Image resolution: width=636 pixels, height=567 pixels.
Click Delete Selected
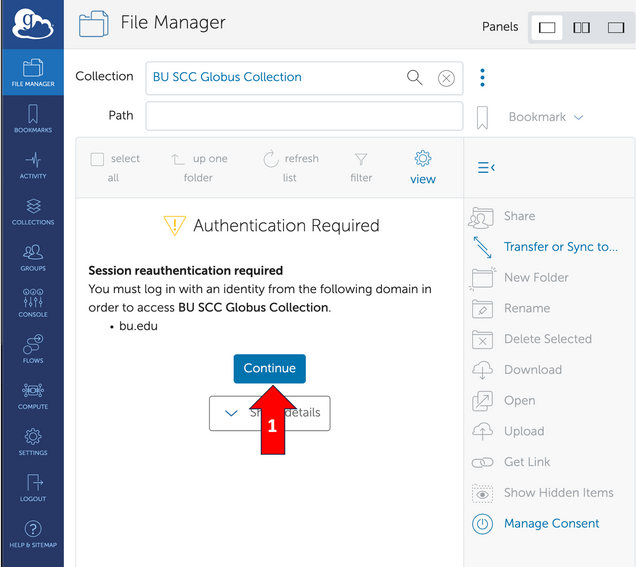532,339
